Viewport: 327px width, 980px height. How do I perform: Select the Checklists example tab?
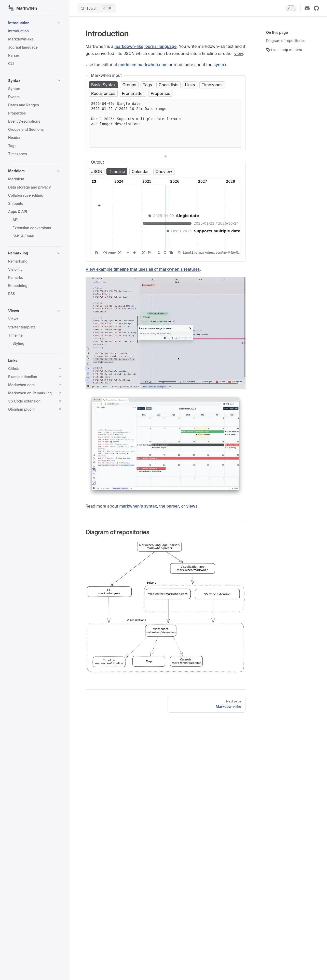click(168, 85)
